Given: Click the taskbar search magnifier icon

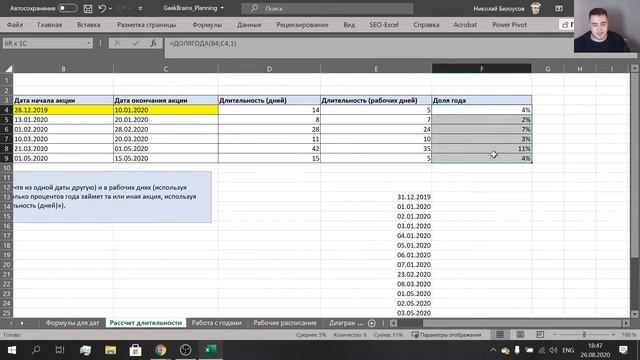Looking at the screenshot, I should 36,350.
